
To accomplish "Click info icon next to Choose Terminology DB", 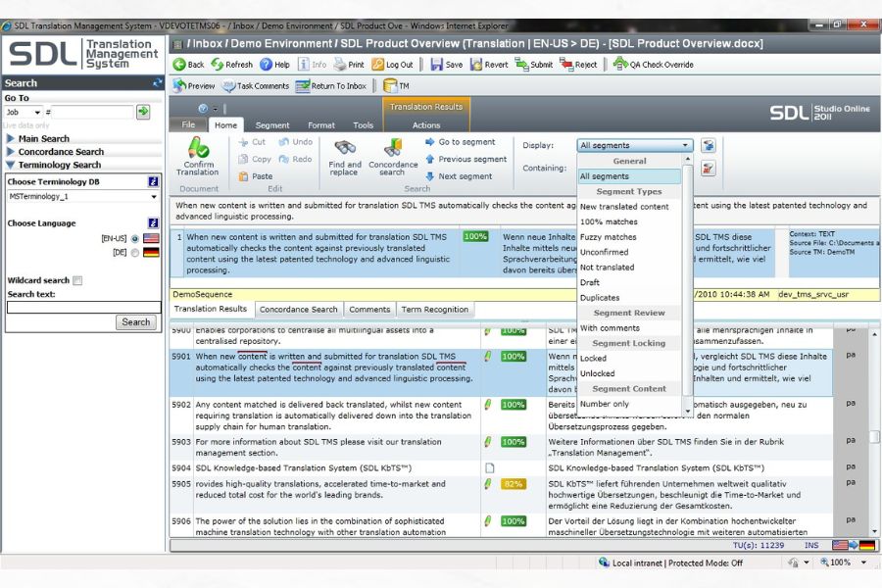I will pyautogui.click(x=153, y=181).
